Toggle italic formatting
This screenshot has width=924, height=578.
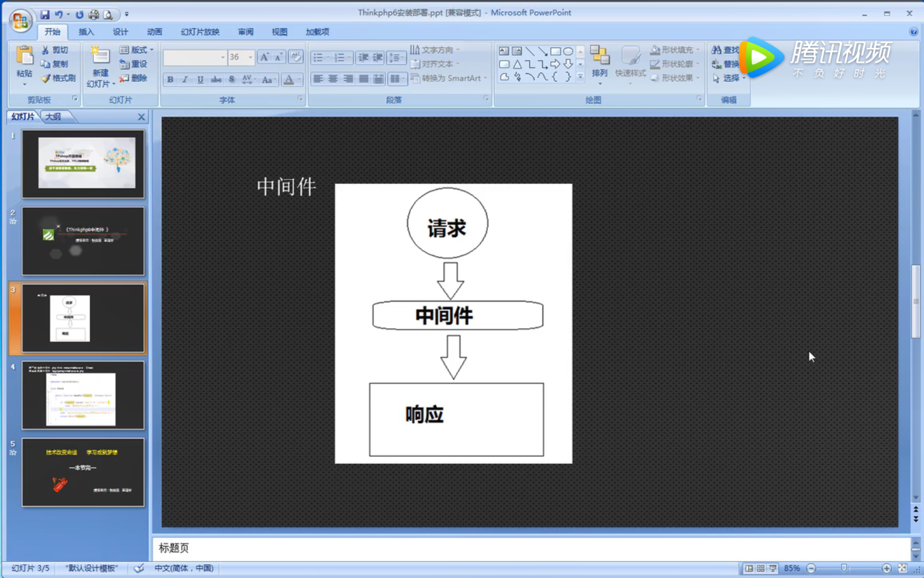(x=185, y=79)
